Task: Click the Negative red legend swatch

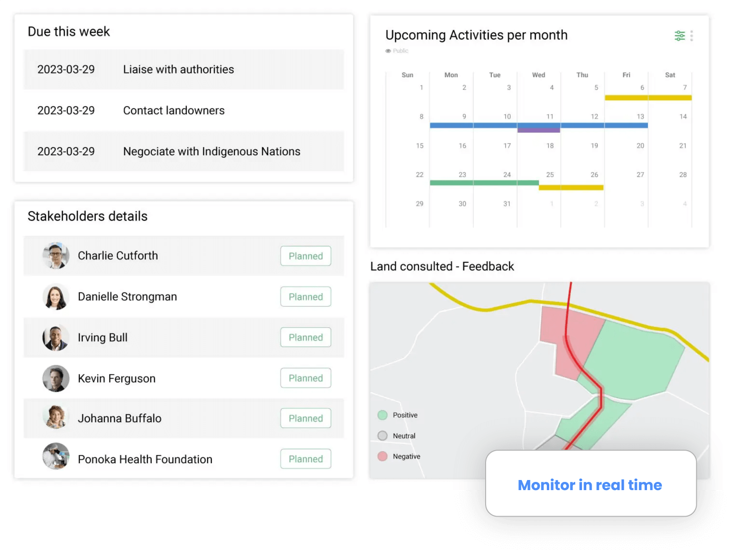Action: coord(383,456)
